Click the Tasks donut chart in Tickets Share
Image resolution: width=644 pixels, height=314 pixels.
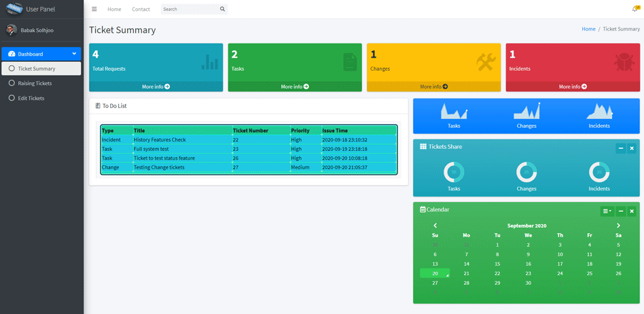coord(454,172)
